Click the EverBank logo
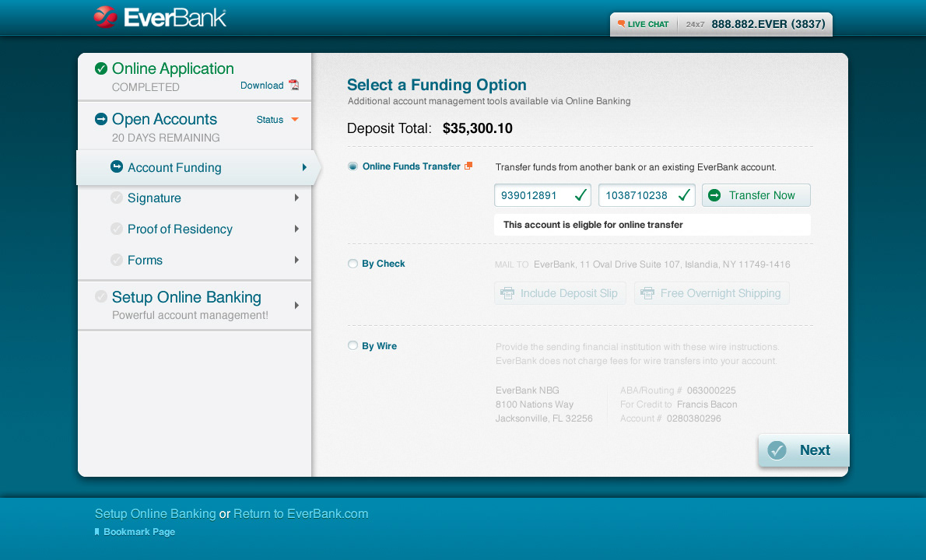Image resolution: width=926 pixels, height=560 pixels. pyautogui.click(x=160, y=17)
